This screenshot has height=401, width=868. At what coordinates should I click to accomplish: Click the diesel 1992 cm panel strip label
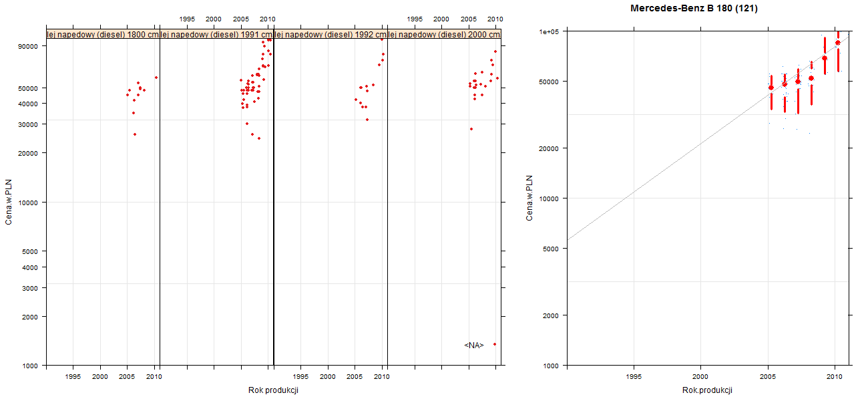point(331,35)
